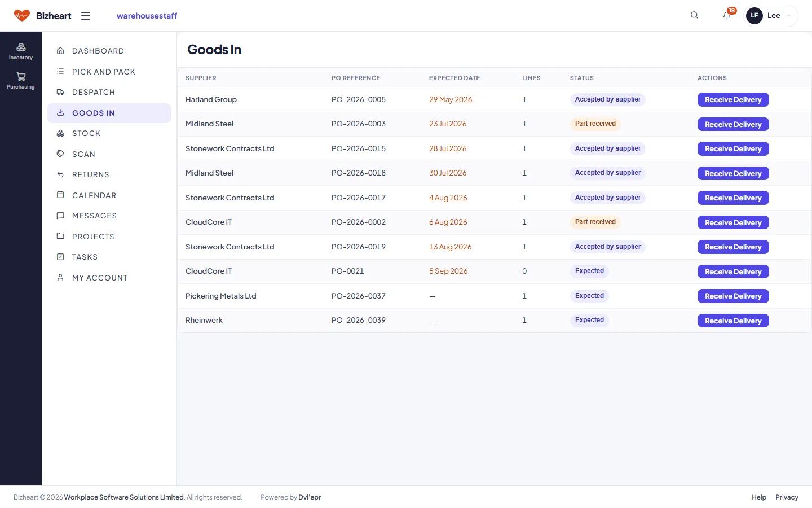Click the Accepted by supplier badge for PO-2026-0019
The height and width of the screenshot is (508, 812).
608,247
